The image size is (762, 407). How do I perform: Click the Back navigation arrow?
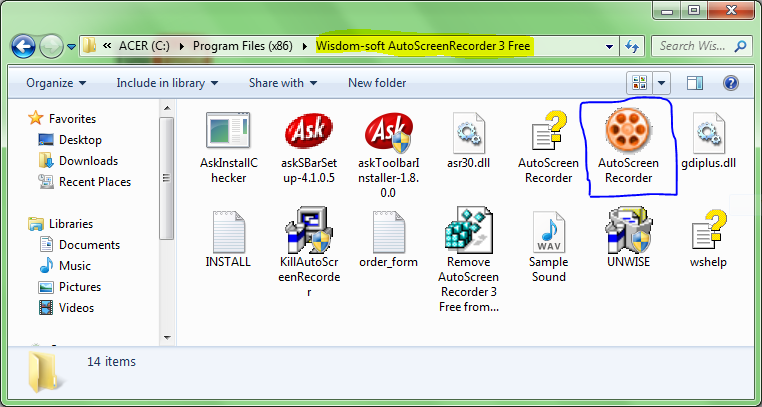tap(23, 47)
